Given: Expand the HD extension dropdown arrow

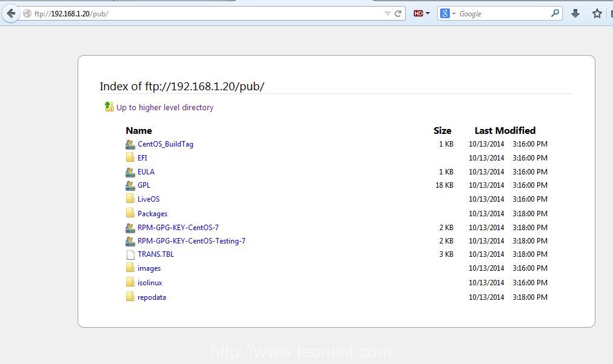Looking at the screenshot, I should click(x=427, y=13).
